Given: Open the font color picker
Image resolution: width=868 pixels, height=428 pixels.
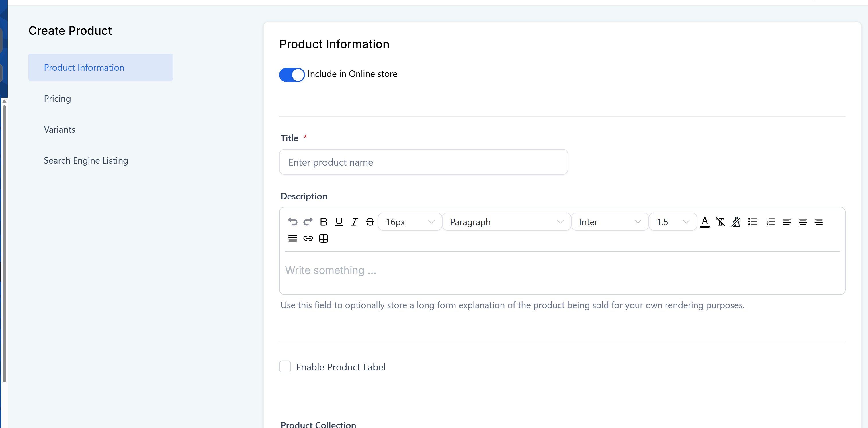Looking at the screenshot, I should [x=705, y=221].
